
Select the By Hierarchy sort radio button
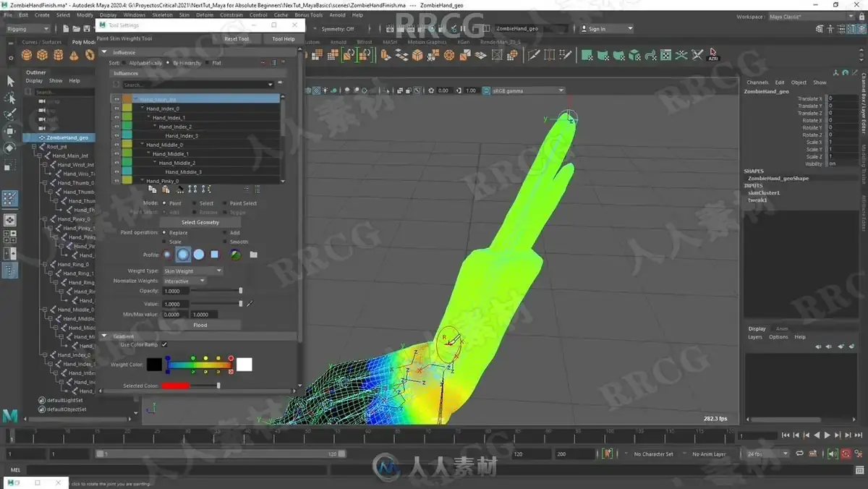pyautogui.click(x=169, y=63)
